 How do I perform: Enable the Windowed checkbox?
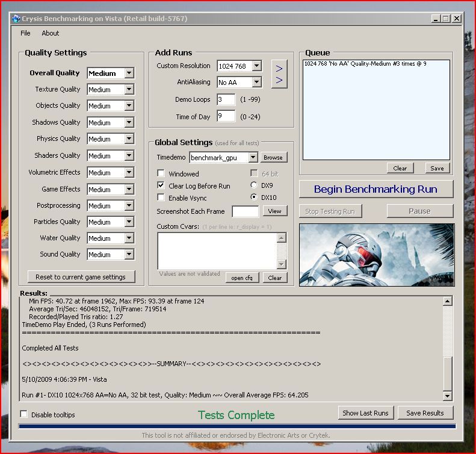161,173
